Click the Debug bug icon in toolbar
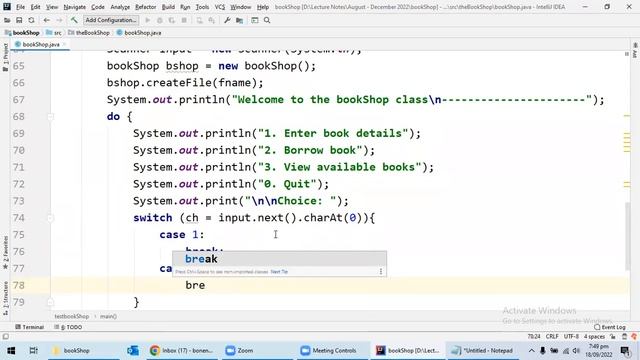Viewport: 640px width, 360px height. click(x=160, y=20)
